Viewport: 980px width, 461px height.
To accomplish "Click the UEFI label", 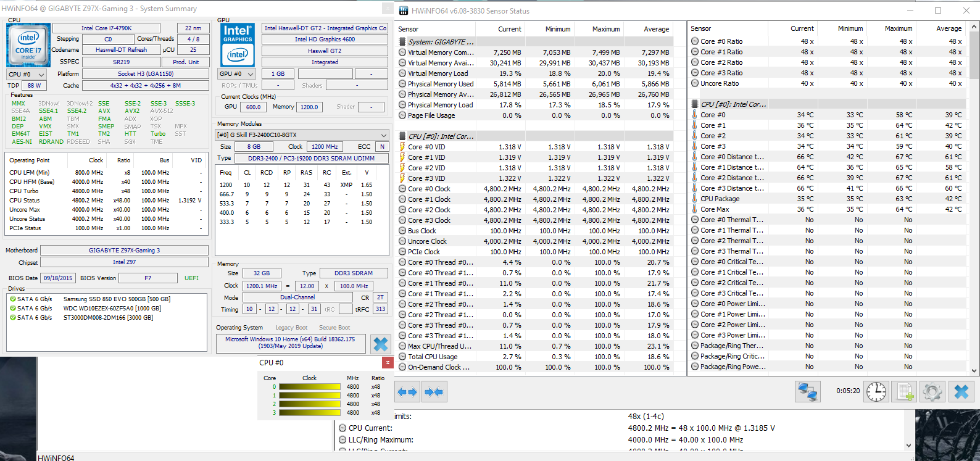I will click(191, 278).
